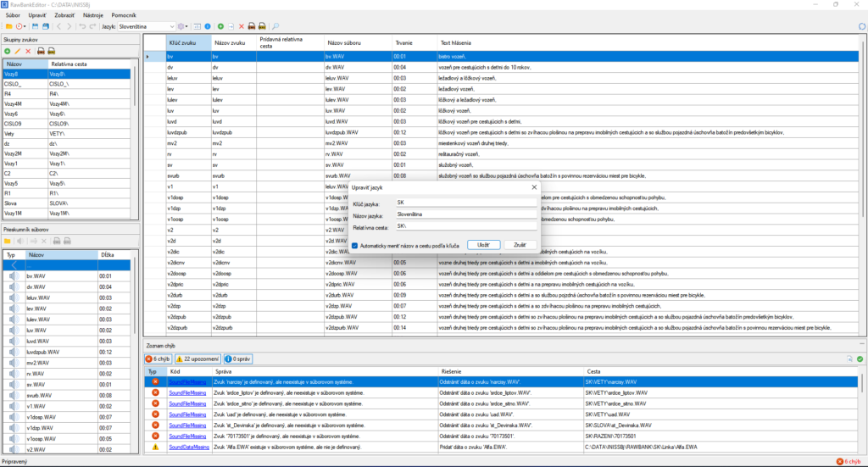This screenshot has width=868, height=467.
Task: Open the Jazyk Slovenčina dropdown
Action: [x=172, y=26]
